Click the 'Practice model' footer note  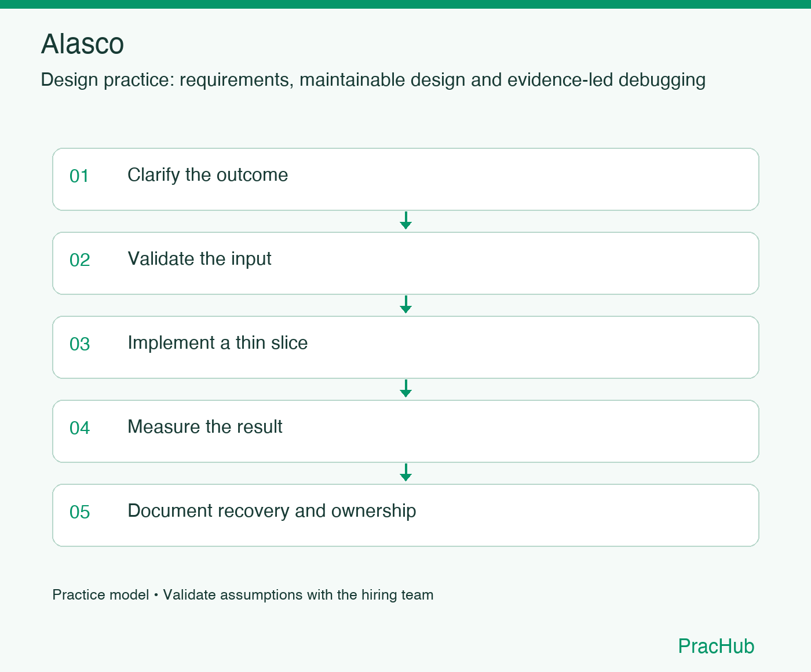243,595
